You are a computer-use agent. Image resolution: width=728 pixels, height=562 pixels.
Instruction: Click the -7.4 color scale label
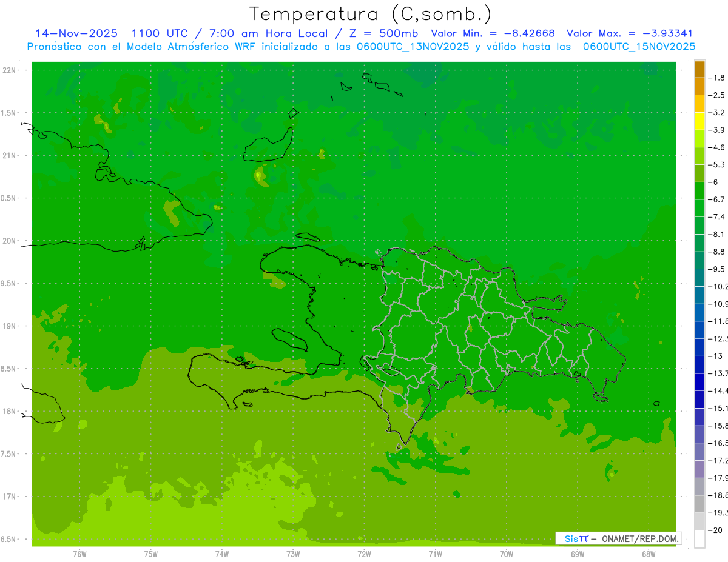tap(718, 217)
